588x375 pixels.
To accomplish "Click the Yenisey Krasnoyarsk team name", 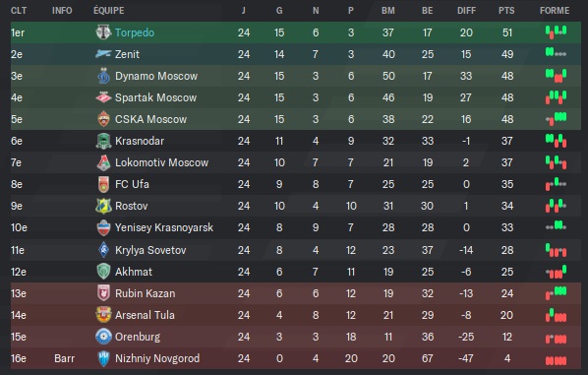I will [164, 227].
